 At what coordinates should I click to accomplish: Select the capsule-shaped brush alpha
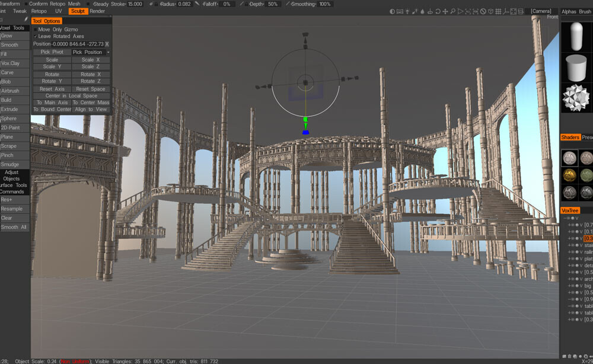576,37
